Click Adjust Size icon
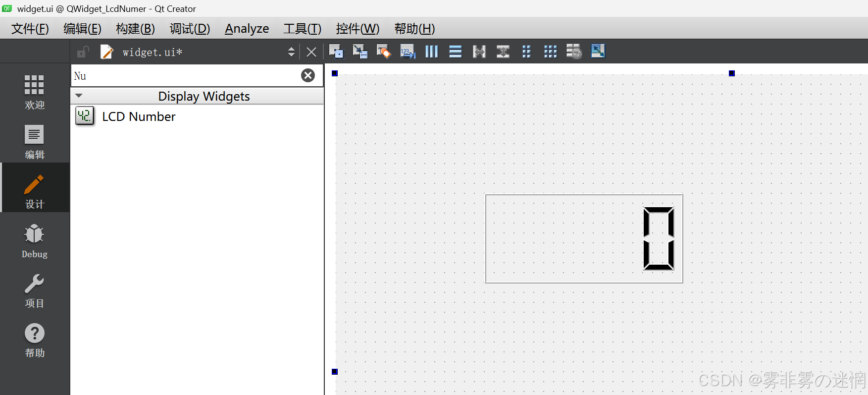 tap(598, 51)
